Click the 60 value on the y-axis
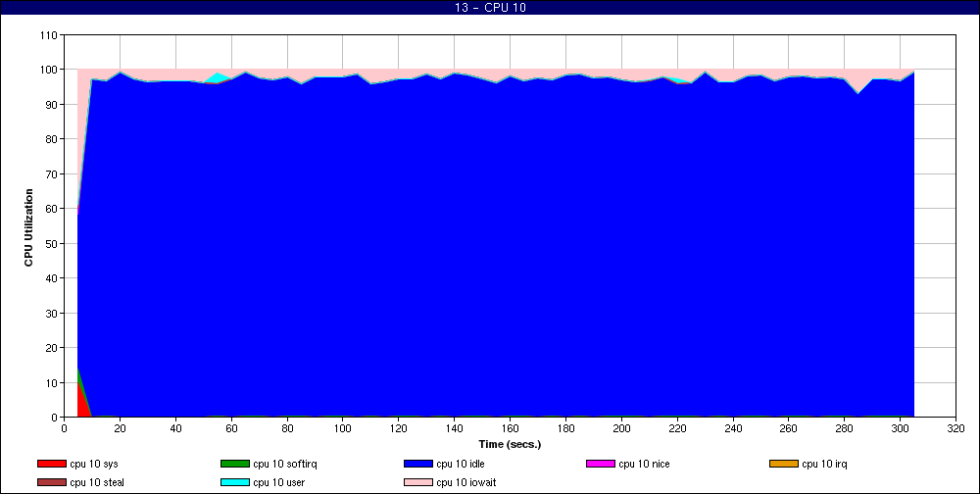 53,209
